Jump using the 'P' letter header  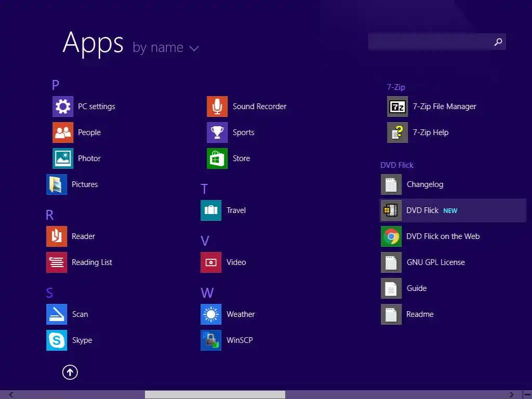(x=56, y=85)
